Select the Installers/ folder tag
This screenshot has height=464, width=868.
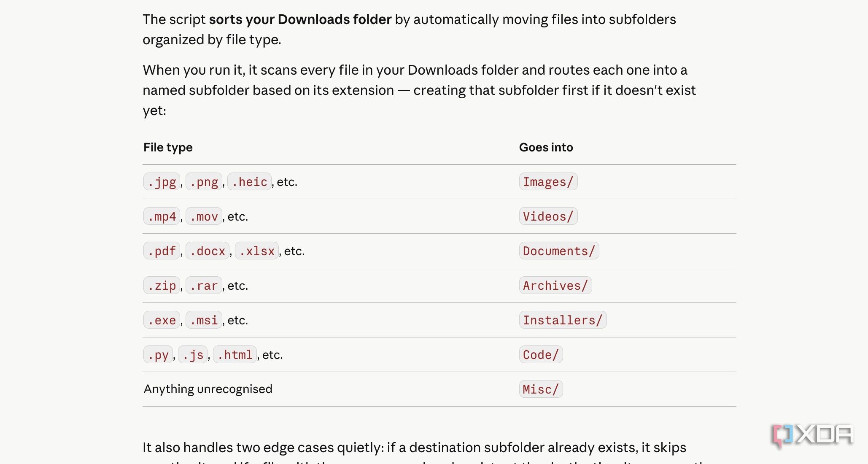(563, 320)
